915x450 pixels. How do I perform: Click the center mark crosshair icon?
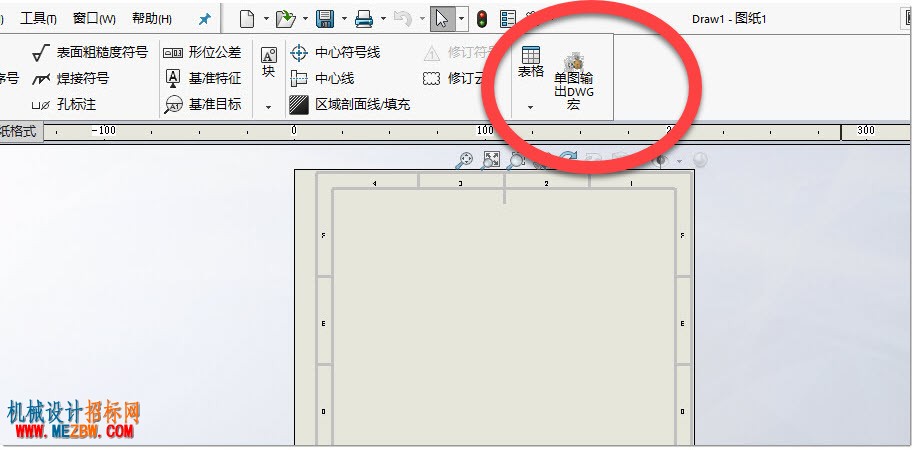[x=299, y=53]
